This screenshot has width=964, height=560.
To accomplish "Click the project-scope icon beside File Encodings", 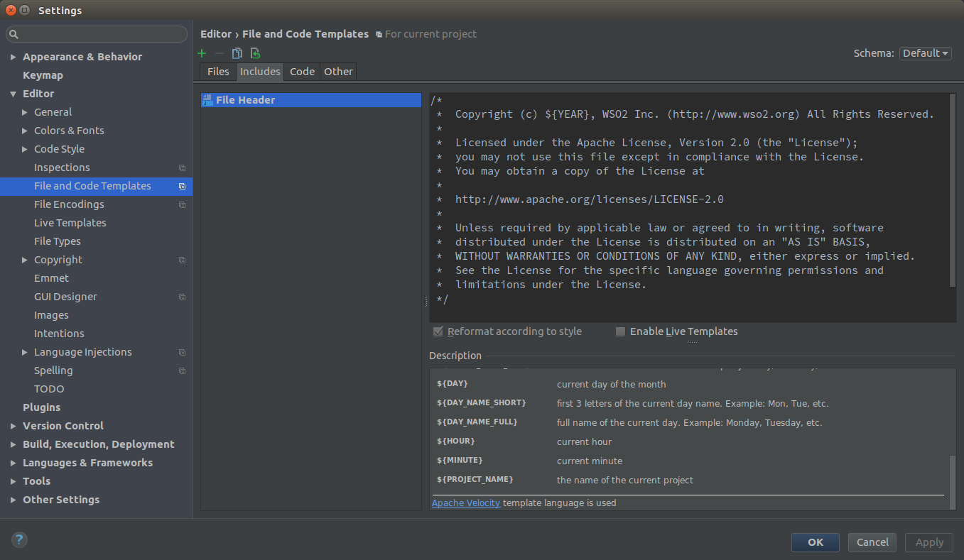I will [183, 205].
